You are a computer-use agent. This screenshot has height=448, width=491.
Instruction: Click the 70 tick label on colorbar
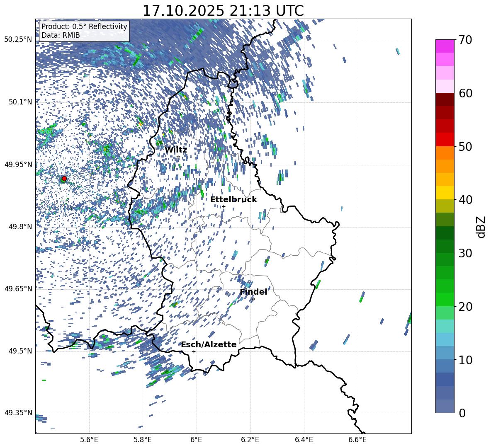[467, 40]
